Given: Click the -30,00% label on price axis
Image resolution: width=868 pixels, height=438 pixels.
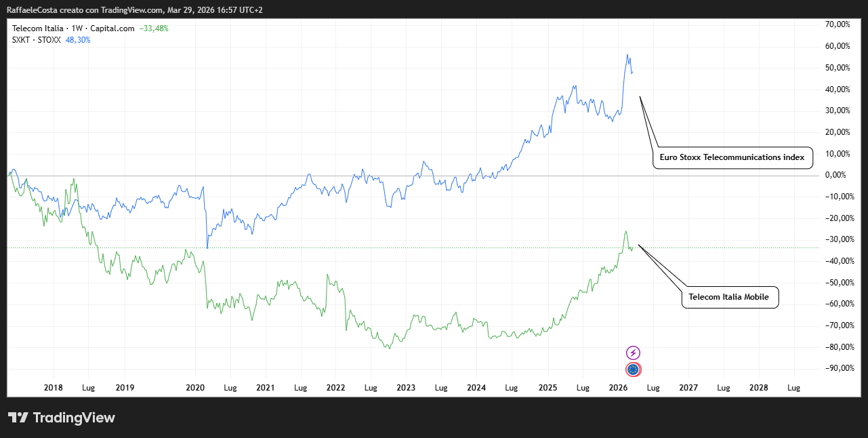Looking at the screenshot, I should (x=836, y=239).
